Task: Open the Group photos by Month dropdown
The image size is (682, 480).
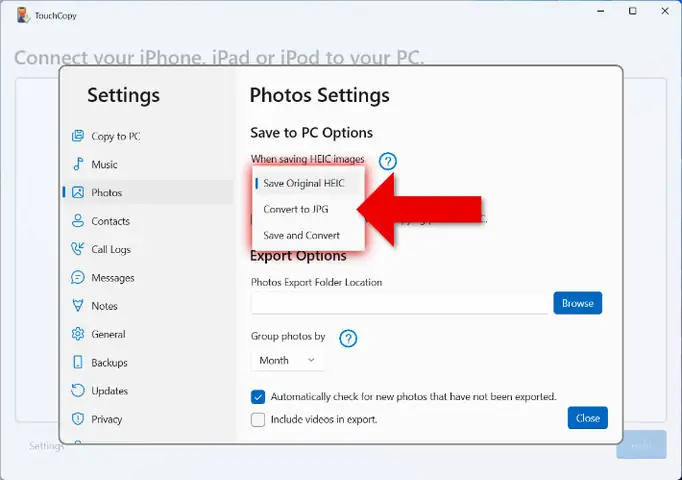Action: point(287,360)
